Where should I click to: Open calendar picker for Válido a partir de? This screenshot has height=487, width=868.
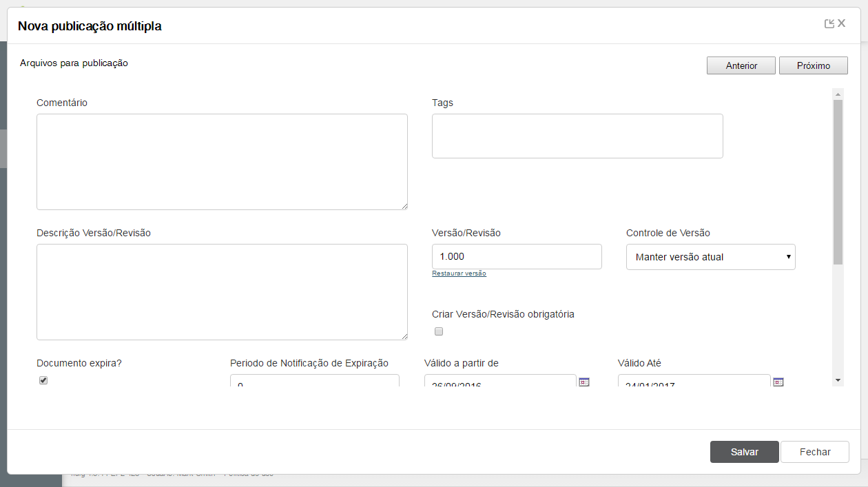[x=583, y=381]
